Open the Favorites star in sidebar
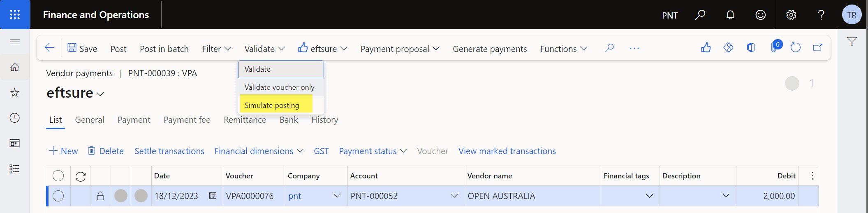Image resolution: width=868 pixels, height=213 pixels. [x=15, y=92]
